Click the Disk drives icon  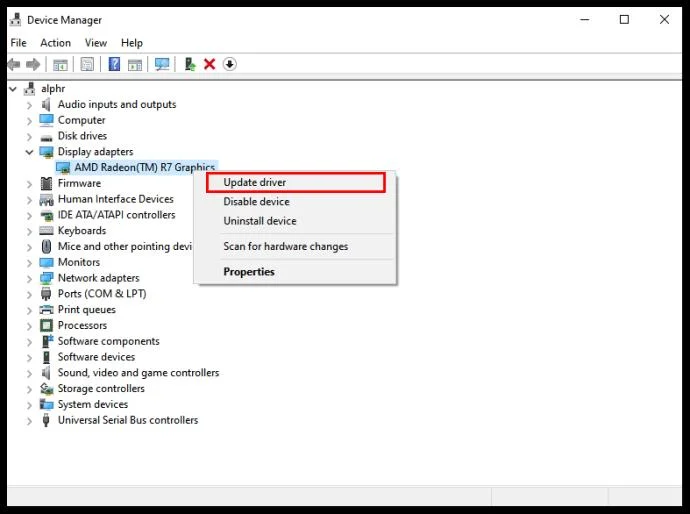46,137
